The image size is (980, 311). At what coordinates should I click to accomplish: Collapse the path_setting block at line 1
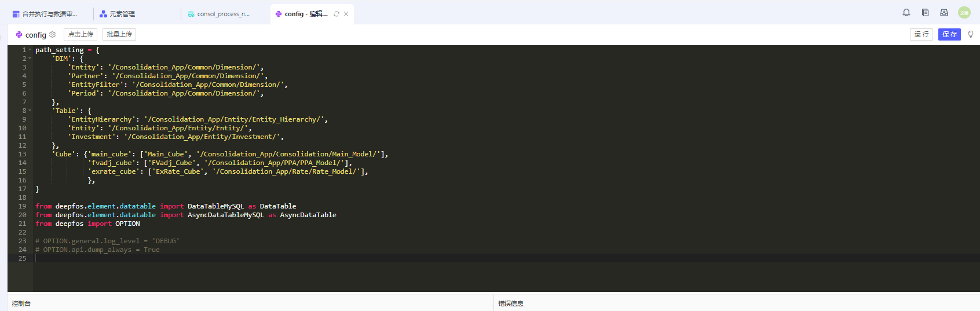tap(30, 50)
